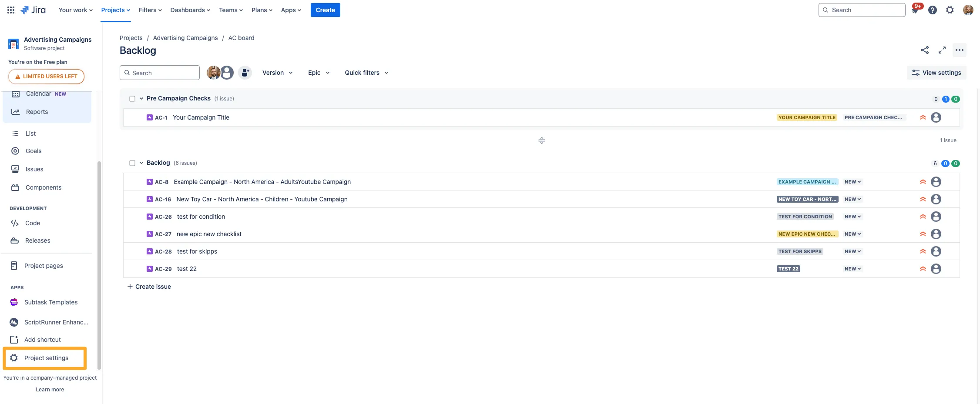Click Advertising Campaigns in the breadcrumb
980x404 pixels.
pyautogui.click(x=185, y=38)
